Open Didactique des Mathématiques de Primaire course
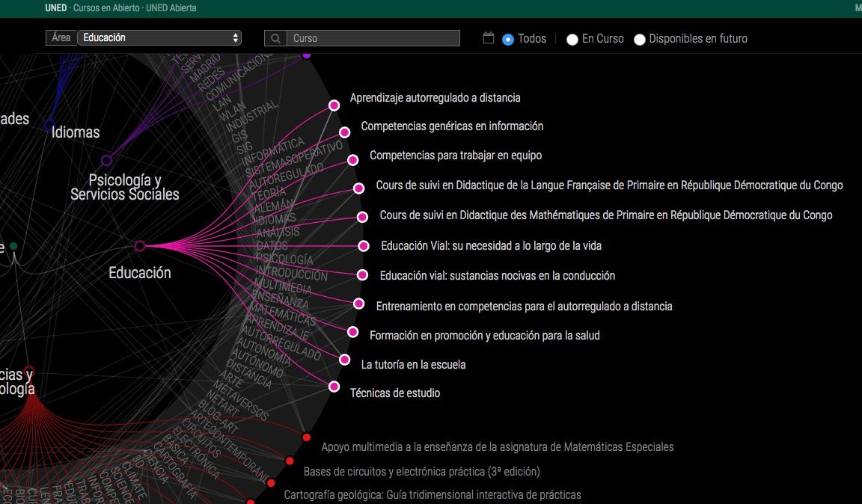 pyautogui.click(x=606, y=215)
